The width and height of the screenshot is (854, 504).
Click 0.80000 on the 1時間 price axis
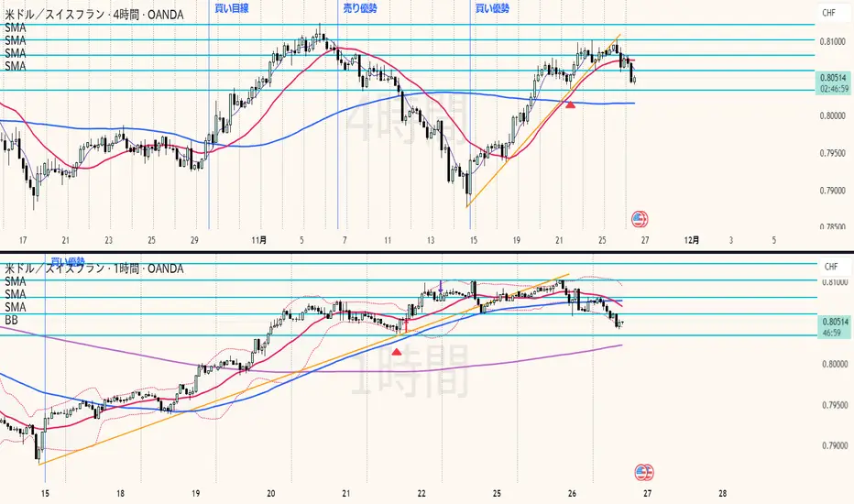(835, 364)
